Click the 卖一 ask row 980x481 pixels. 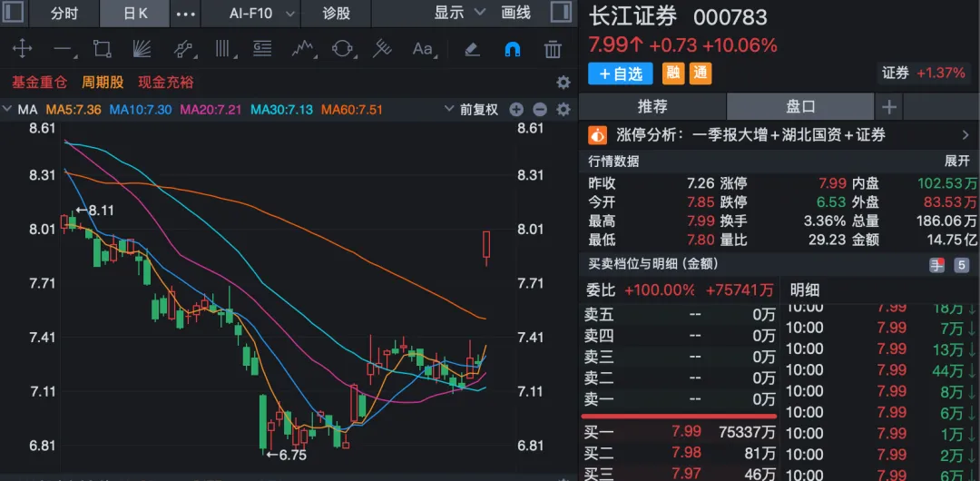680,399
